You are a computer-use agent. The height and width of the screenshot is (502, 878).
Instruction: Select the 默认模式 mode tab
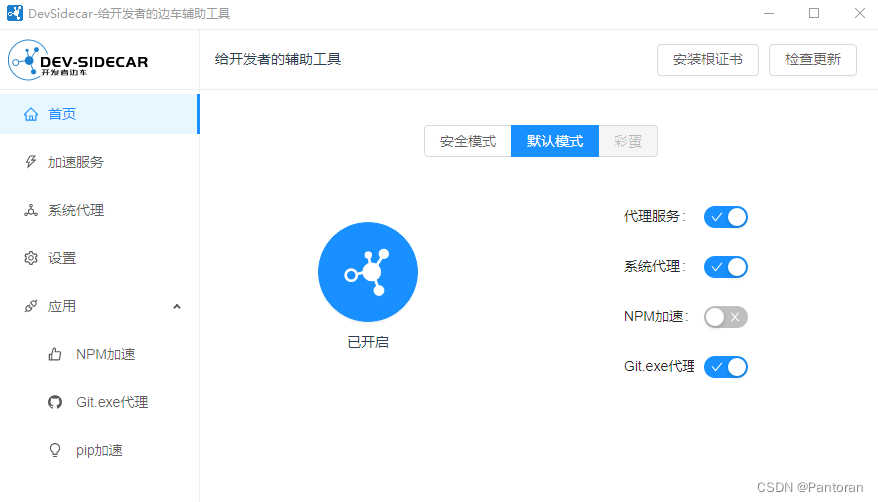coord(555,141)
